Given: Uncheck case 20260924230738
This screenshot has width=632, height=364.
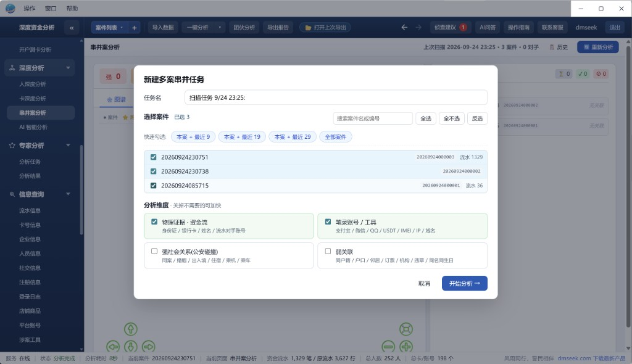Looking at the screenshot, I should [153, 172].
